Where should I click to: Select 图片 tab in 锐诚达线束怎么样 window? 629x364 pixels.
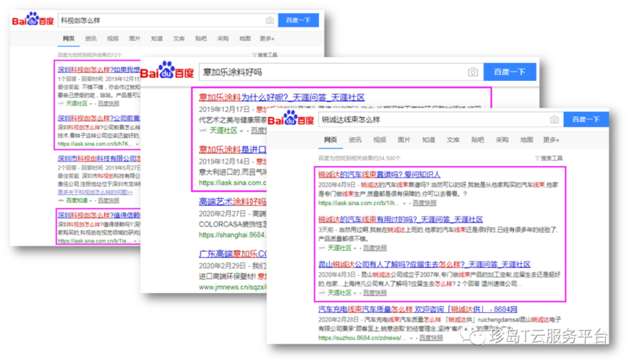(x=404, y=140)
